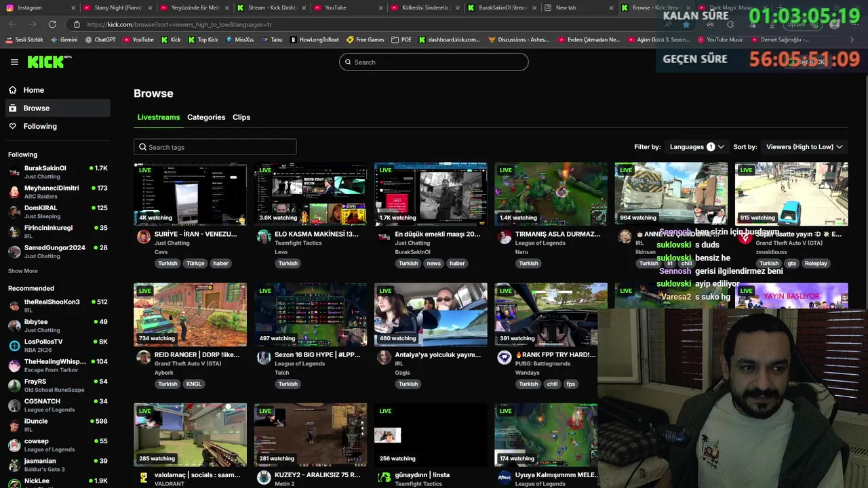868x488 pixels.
Task: Switch to the Instagram browser tab
Action: click(39, 7)
